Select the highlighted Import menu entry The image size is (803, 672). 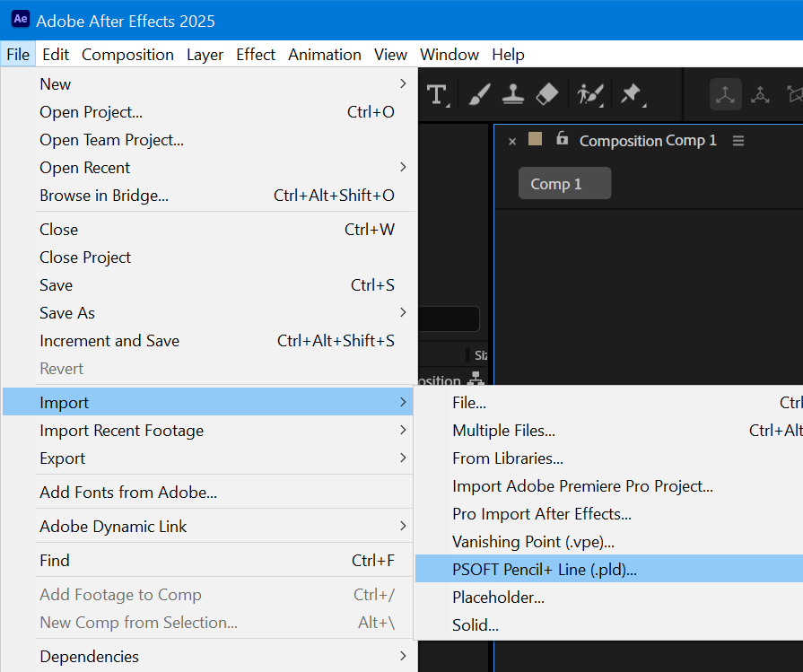click(x=209, y=402)
